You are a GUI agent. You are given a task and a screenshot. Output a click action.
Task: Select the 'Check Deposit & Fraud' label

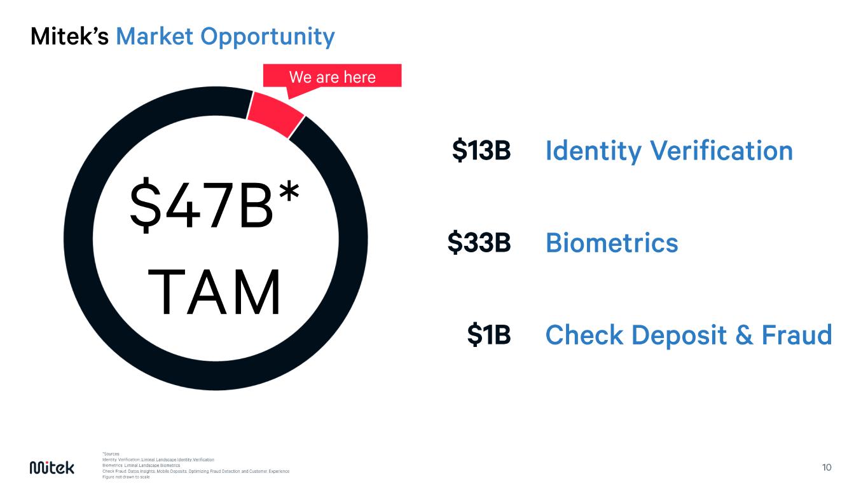coord(688,335)
